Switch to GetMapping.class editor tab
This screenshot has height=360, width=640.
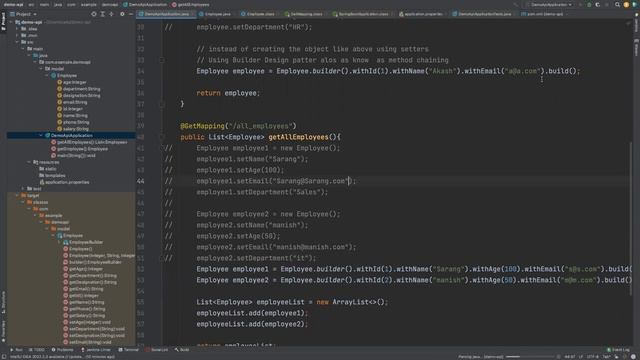tap(306, 14)
